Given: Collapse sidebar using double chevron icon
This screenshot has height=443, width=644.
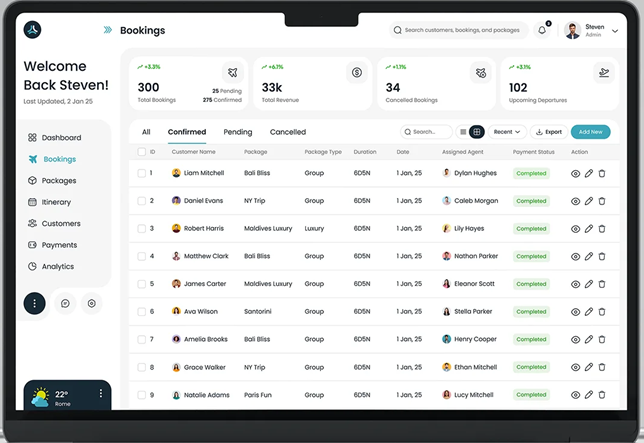Looking at the screenshot, I should 108,31.
